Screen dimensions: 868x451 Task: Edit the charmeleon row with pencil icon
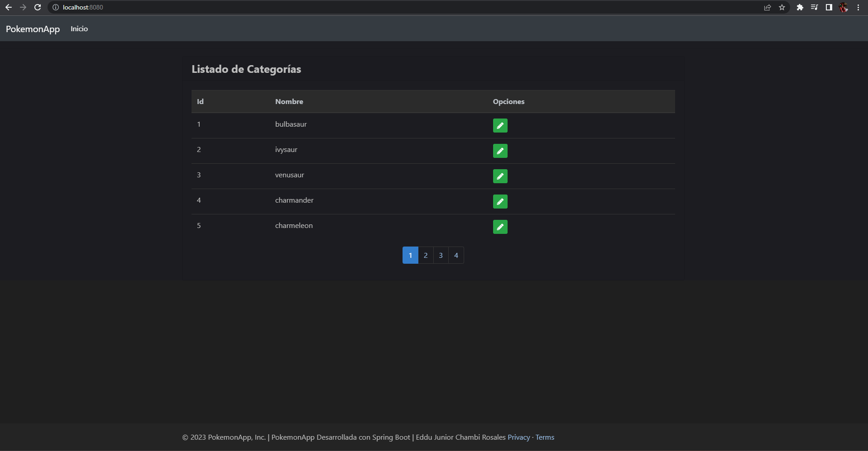(x=500, y=227)
